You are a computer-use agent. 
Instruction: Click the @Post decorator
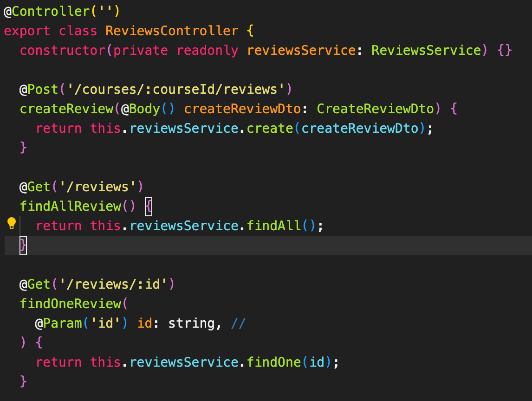(x=39, y=90)
